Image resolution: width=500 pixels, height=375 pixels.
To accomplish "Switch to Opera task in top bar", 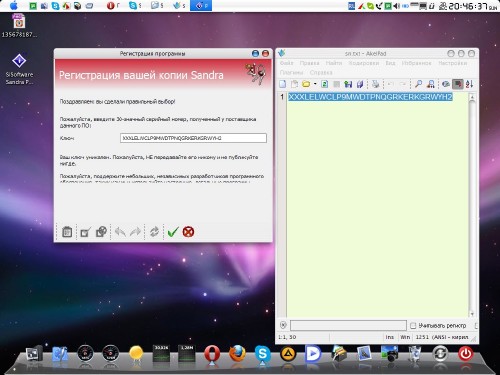I will (x=113, y=5).
